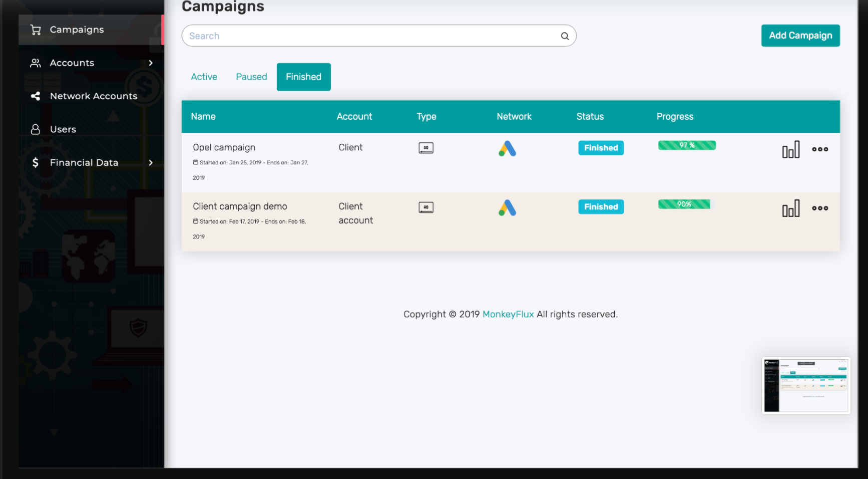The width and height of the screenshot is (868, 479).
Task: View statistics chart icon for Client campaign demo
Action: (x=791, y=208)
